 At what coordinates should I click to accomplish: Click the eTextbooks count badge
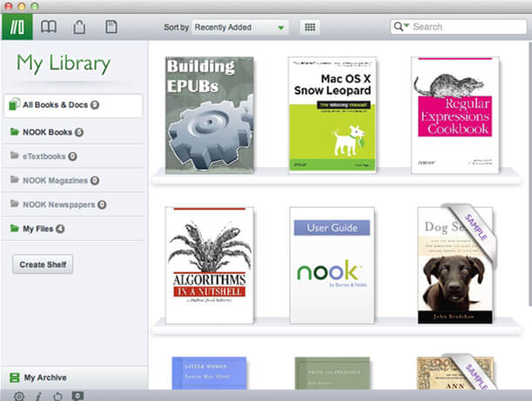72,157
